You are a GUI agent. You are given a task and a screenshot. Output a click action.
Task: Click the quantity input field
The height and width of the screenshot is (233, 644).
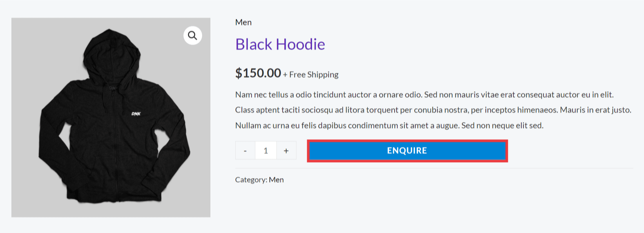point(266,151)
